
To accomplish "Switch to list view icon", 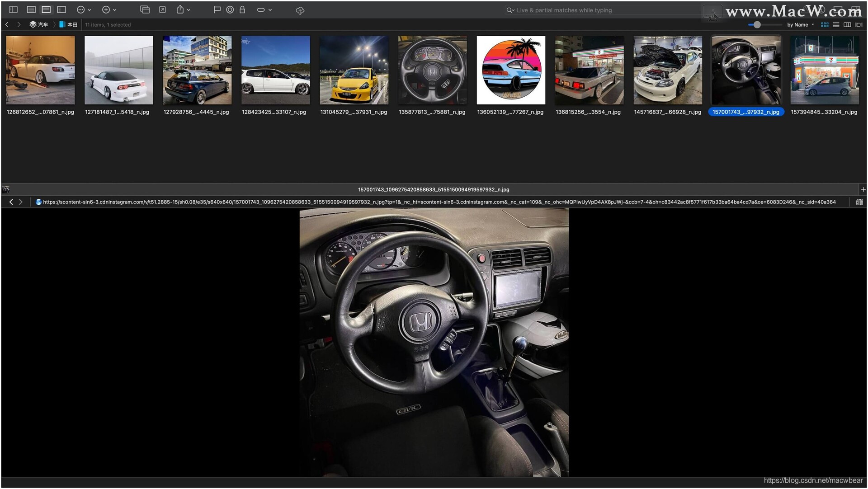I will [x=836, y=25].
